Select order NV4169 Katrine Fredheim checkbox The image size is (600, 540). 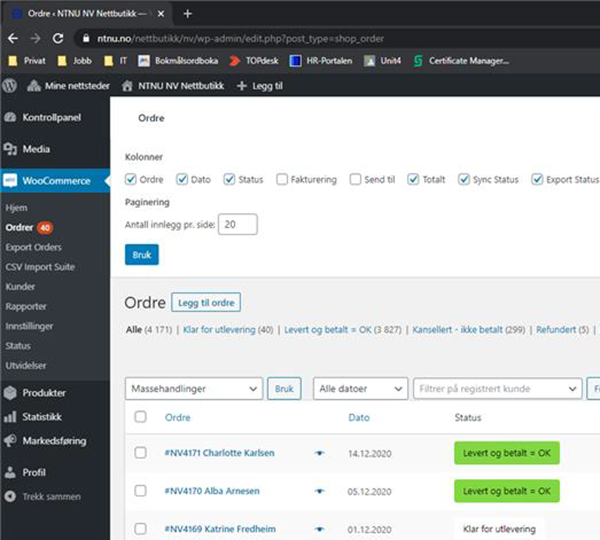click(x=140, y=529)
